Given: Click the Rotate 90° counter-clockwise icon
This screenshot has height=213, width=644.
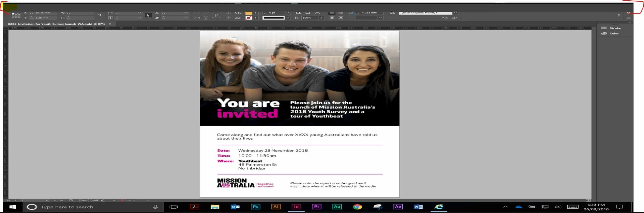Looking at the screenshot, I should [x=205, y=13].
